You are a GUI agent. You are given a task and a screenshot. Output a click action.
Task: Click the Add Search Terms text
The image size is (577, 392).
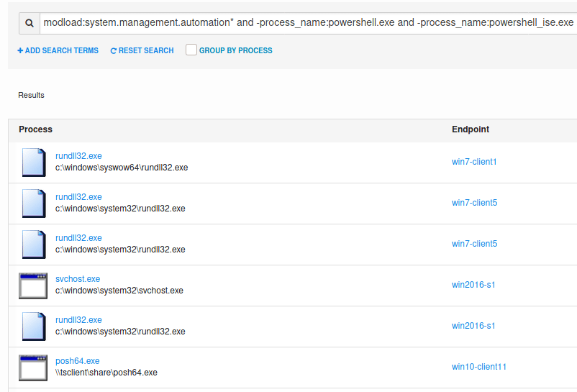click(x=62, y=51)
